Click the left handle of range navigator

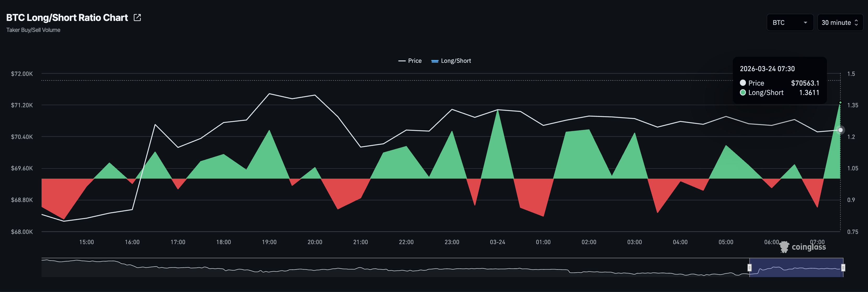[749, 267]
